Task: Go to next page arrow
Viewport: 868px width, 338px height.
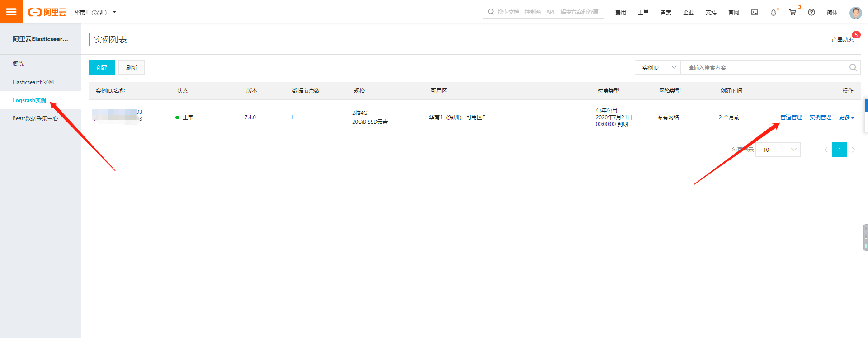Action: [x=854, y=150]
